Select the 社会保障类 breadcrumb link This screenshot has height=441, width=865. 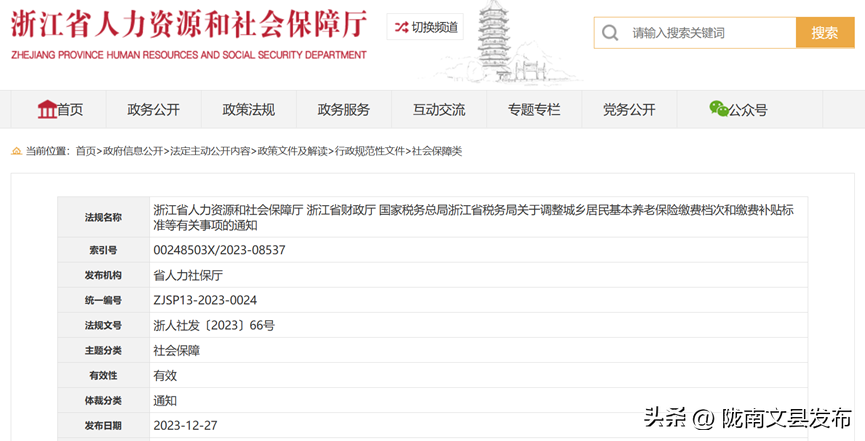coord(437,151)
